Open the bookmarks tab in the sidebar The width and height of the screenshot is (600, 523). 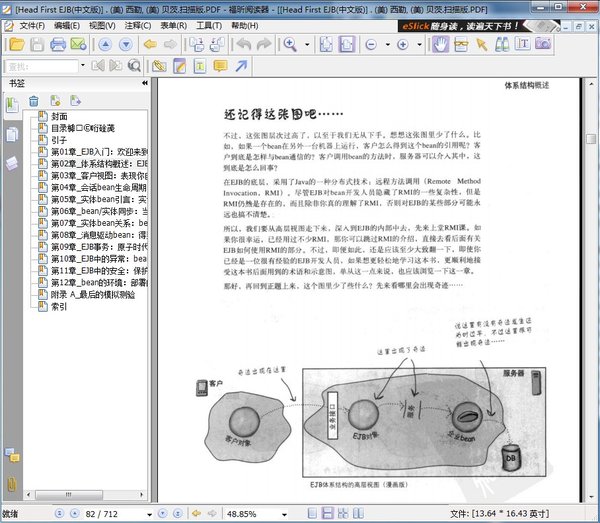click(12, 104)
